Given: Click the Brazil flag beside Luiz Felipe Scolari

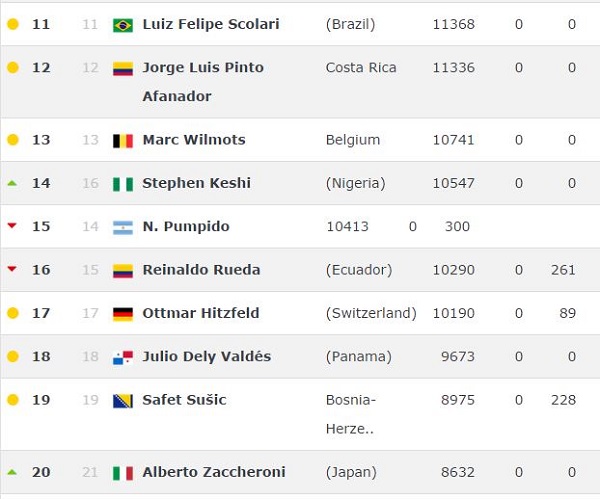Looking at the screenshot, I should [123, 25].
